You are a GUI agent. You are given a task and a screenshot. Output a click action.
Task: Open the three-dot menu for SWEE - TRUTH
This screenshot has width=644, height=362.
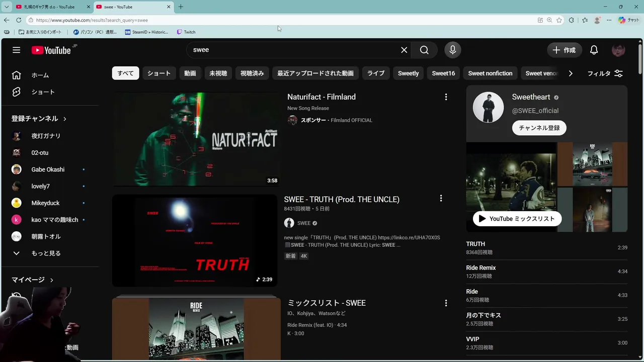click(x=441, y=199)
